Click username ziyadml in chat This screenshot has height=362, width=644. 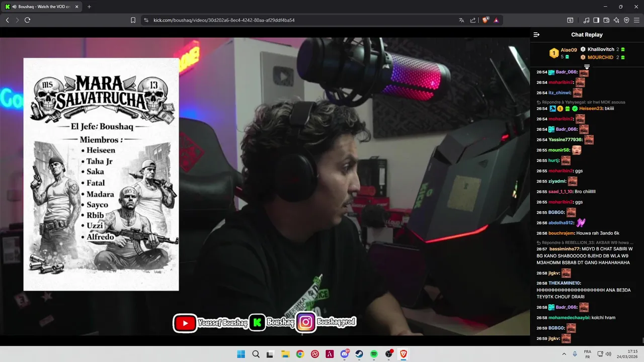click(x=557, y=181)
